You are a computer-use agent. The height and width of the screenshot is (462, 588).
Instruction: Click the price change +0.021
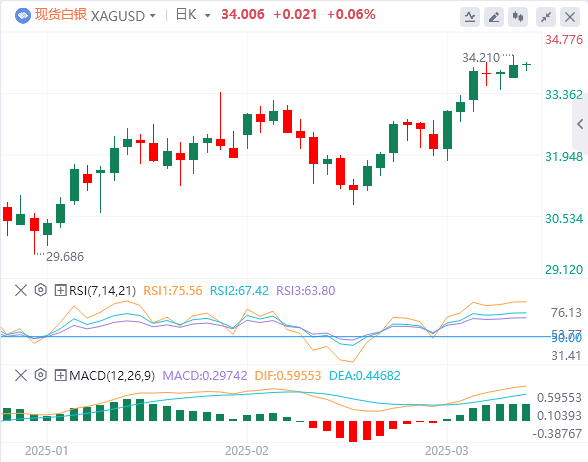296,15
